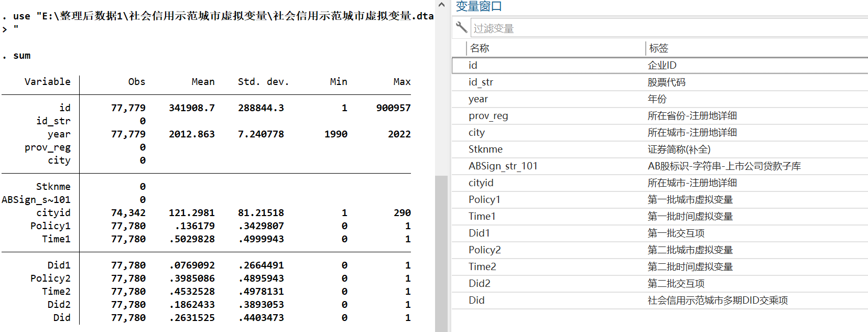Click the label 第一批城市虚拟变量
The image size is (868, 332).
pos(690,199)
